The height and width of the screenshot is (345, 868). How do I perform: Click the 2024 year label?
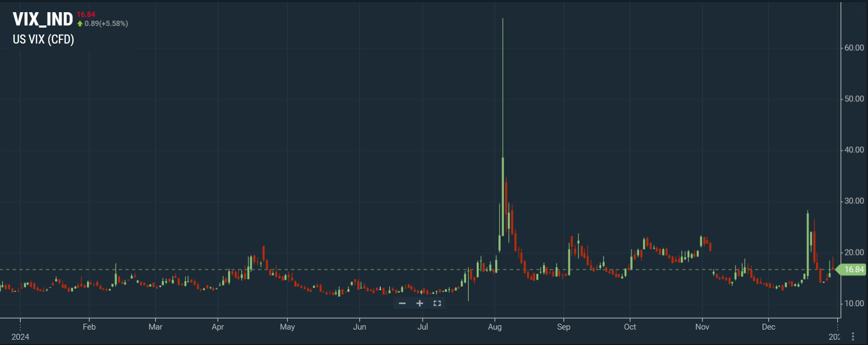[20, 337]
